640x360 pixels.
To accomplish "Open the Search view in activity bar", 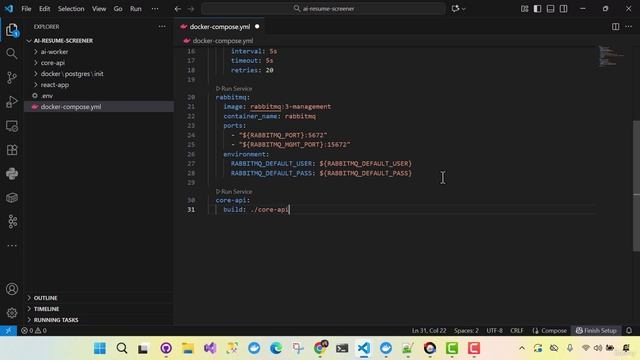I will pos(12,53).
